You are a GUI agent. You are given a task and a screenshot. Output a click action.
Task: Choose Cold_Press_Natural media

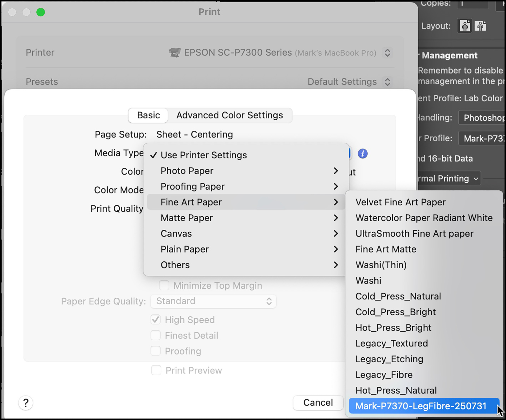424,296
